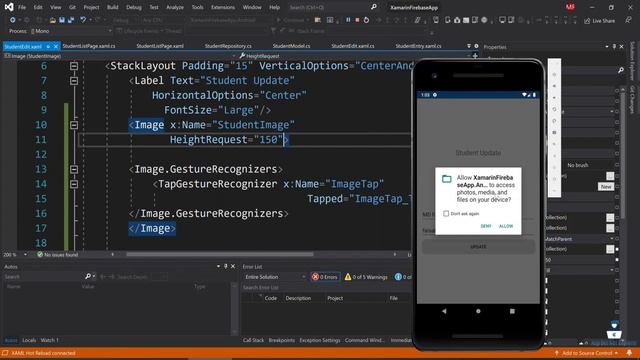This screenshot has height=360, width=640.
Task: Click the Search Error List field
Action: click(x=326, y=287)
